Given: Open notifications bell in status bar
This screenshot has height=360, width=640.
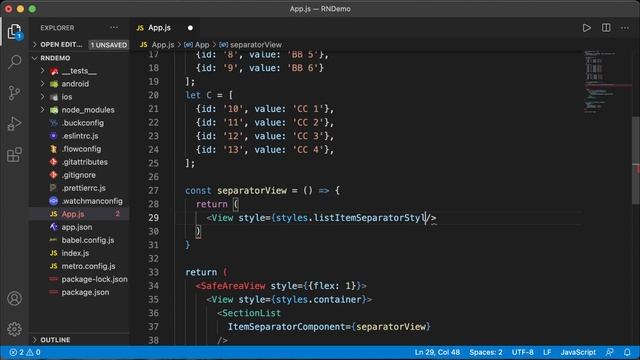Looking at the screenshot, I should [627, 352].
